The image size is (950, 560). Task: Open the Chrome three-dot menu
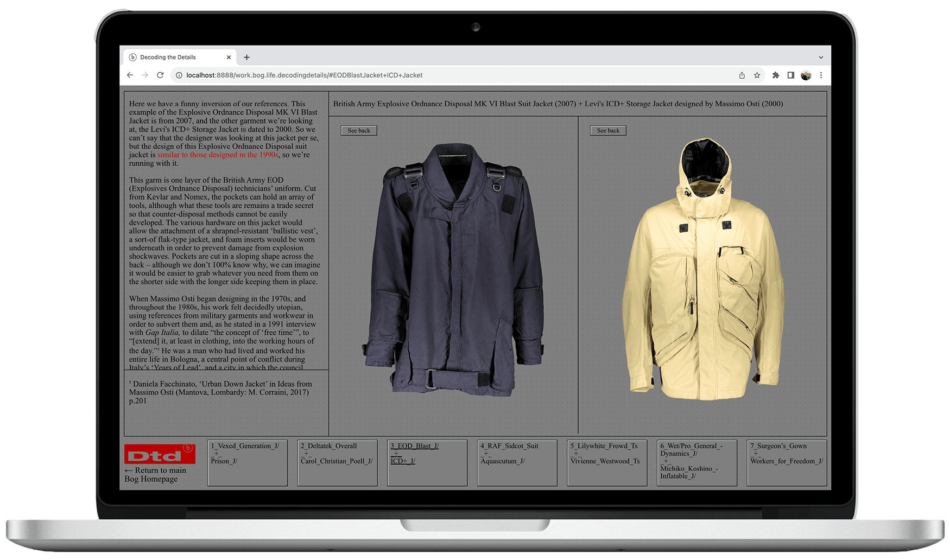[x=821, y=75]
